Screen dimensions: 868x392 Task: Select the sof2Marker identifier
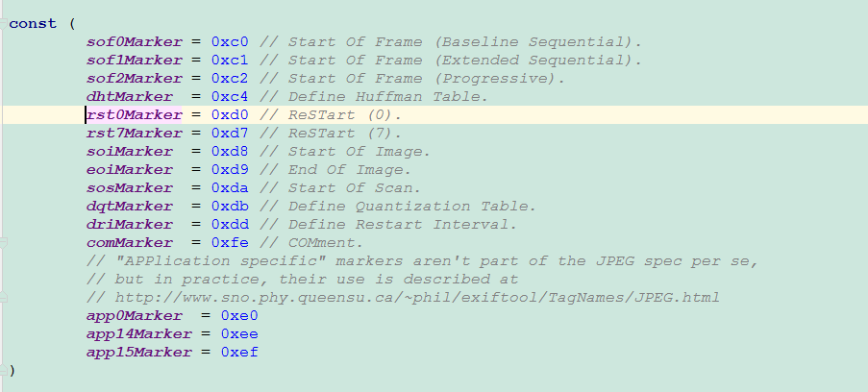tap(134, 78)
